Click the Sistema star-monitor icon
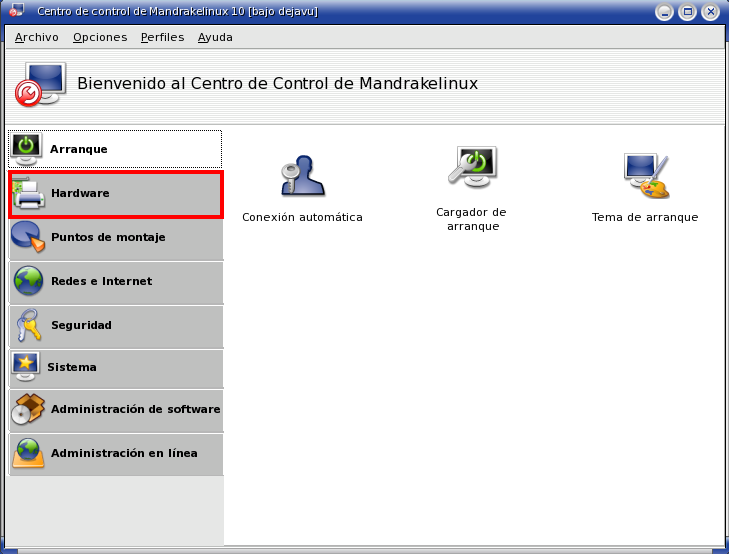This screenshot has height=554, width=729. click(x=26, y=367)
